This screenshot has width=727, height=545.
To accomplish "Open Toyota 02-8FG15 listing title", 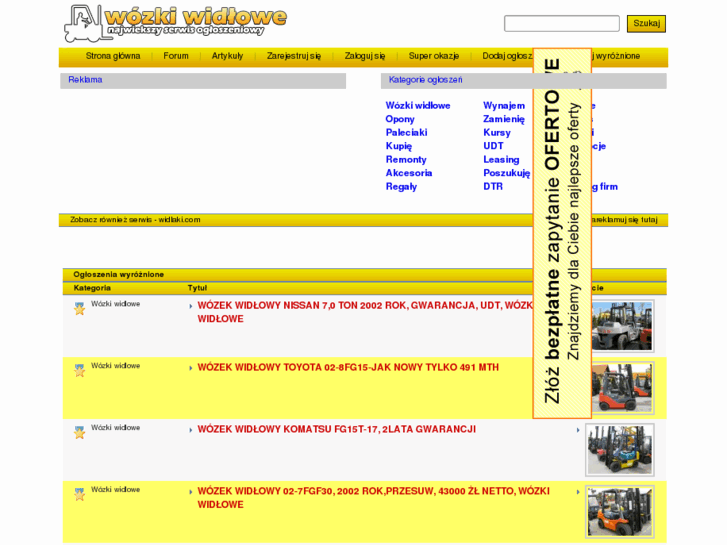I will coord(348,367).
